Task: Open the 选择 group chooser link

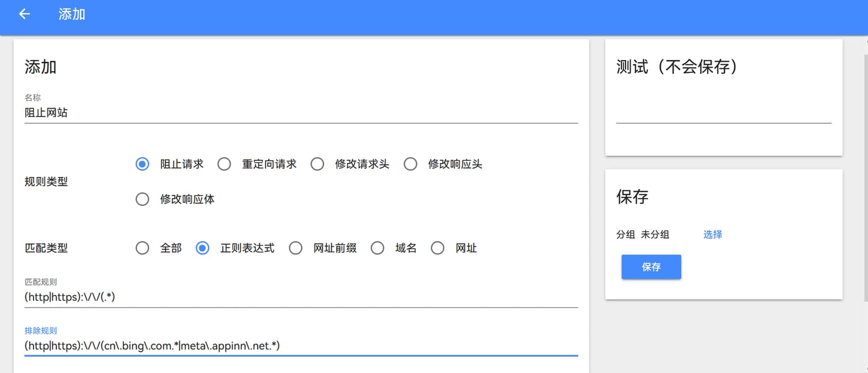Action: [x=712, y=235]
